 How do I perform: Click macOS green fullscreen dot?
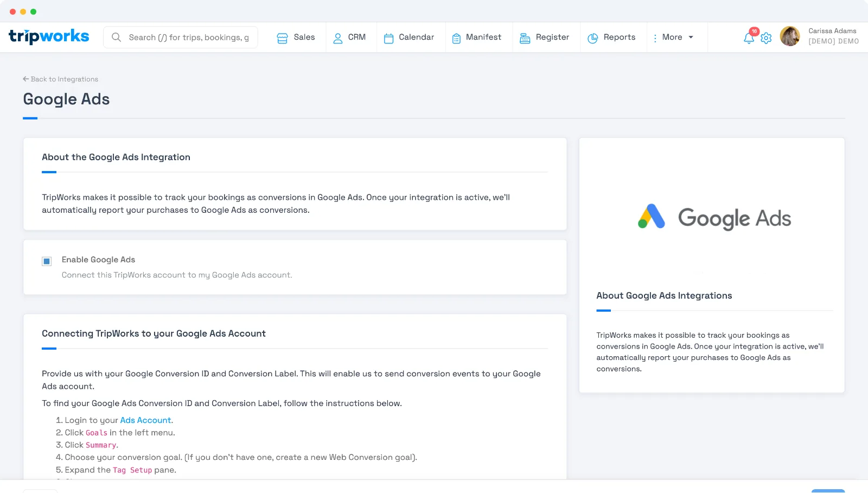33,11
